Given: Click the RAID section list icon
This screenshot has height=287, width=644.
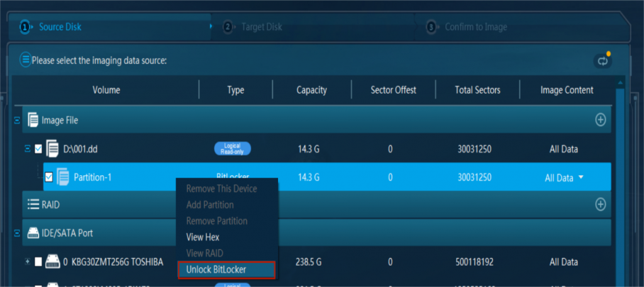Looking at the screenshot, I should click(31, 204).
